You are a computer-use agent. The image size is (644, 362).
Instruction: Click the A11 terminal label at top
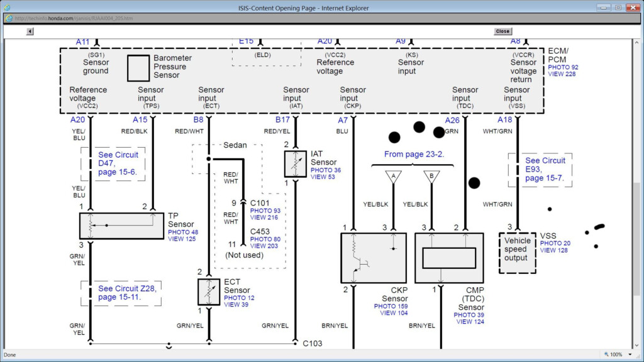coord(82,42)
